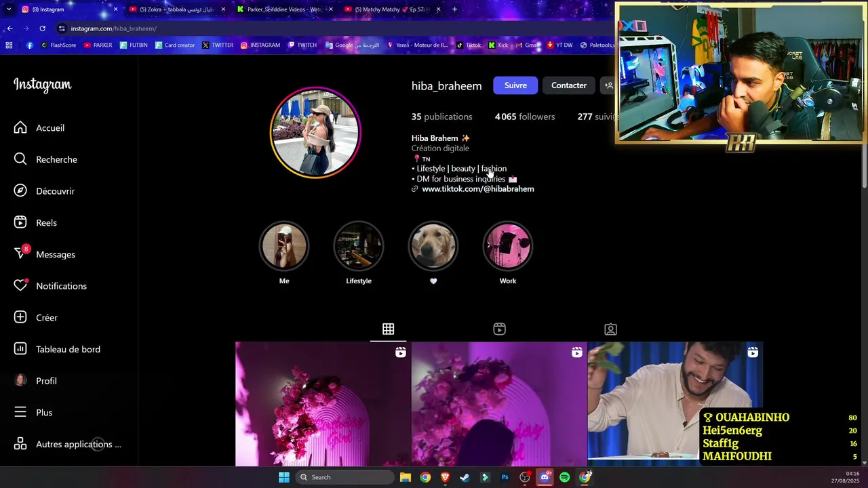The height and width of the screenshot is (488, 868).
Task: Click the taskbar Search box
Action: tap(345, 477)
